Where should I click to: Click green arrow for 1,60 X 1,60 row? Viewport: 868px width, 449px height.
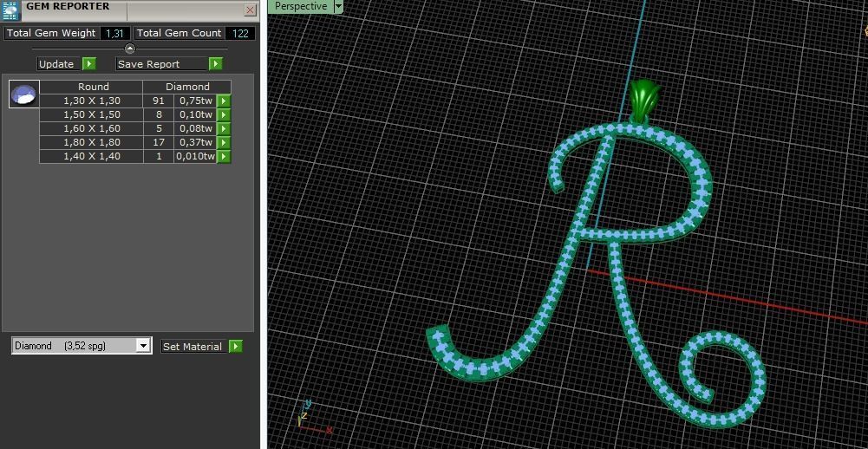point(224,128)
